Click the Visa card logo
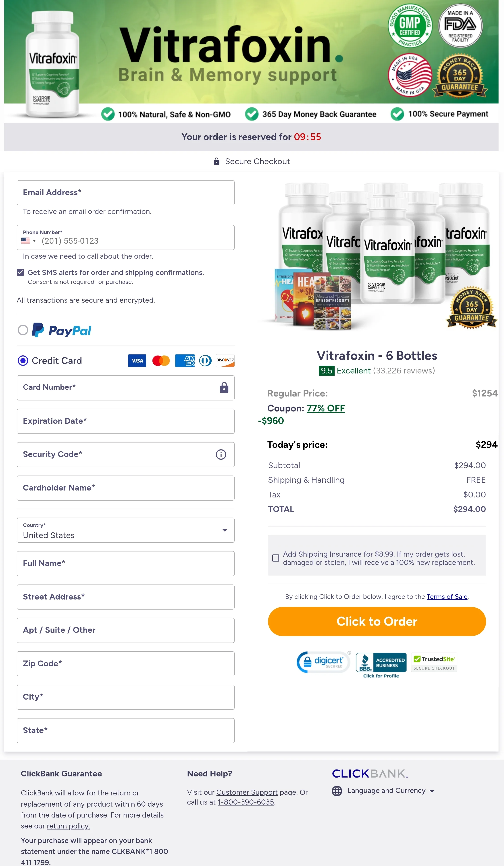 (137, 361)
